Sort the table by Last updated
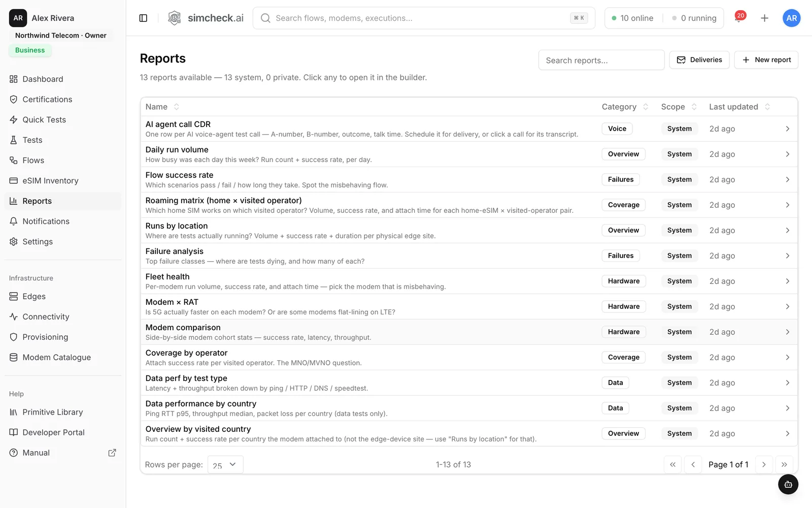 coord(739,107)
